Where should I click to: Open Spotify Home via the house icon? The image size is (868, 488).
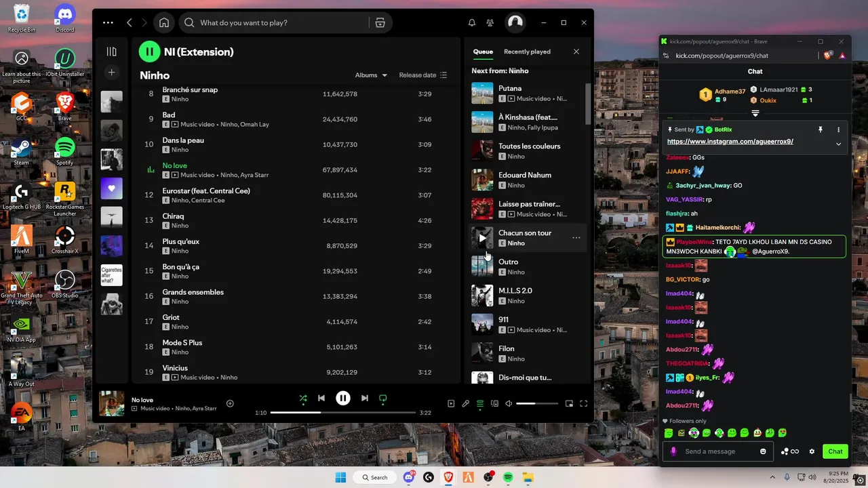tap(164, 22)
